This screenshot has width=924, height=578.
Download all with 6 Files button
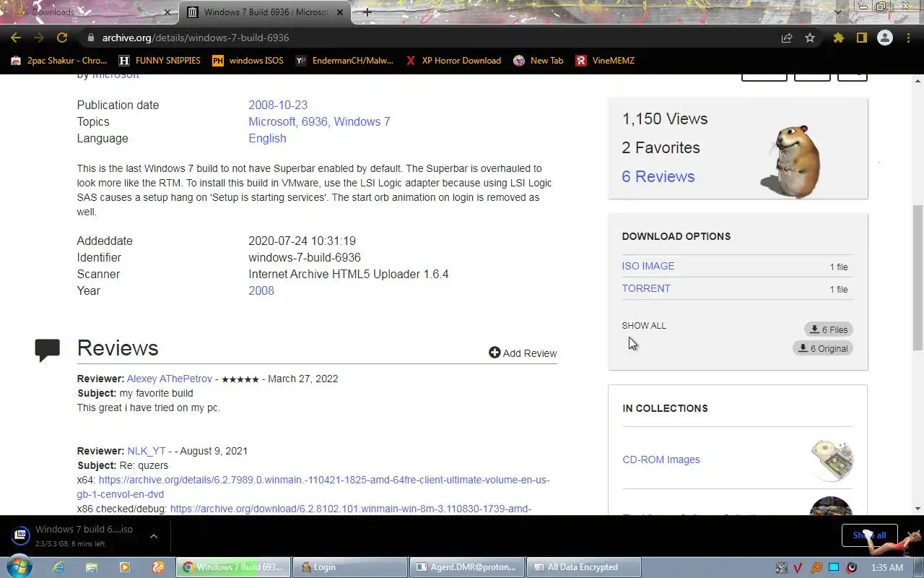tap(829, 329)
